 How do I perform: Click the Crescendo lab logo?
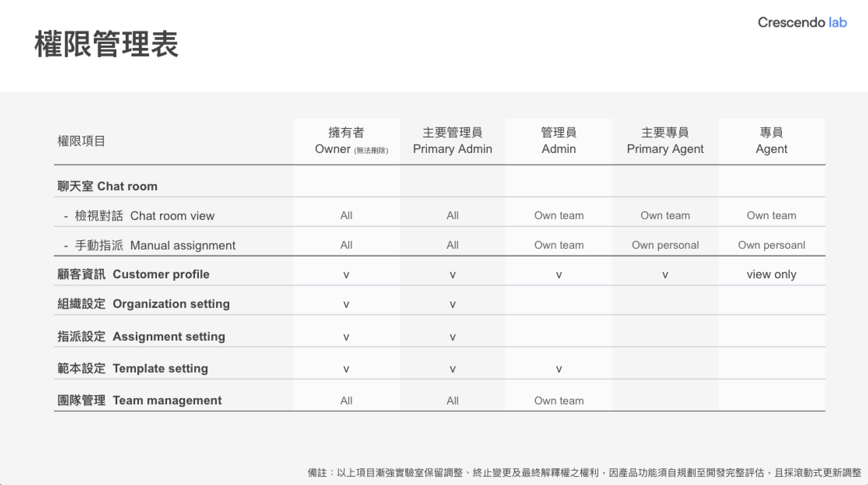pyautogui.click(x=802, y=23)
